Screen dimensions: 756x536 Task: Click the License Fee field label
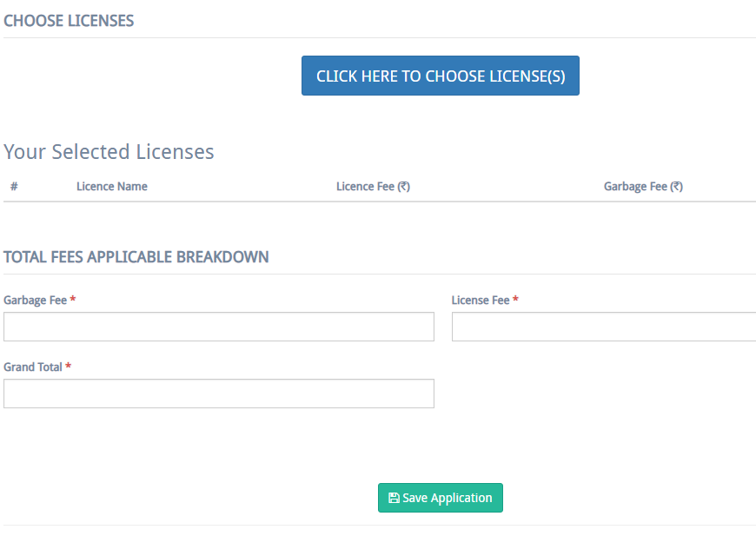pos(480,300)
